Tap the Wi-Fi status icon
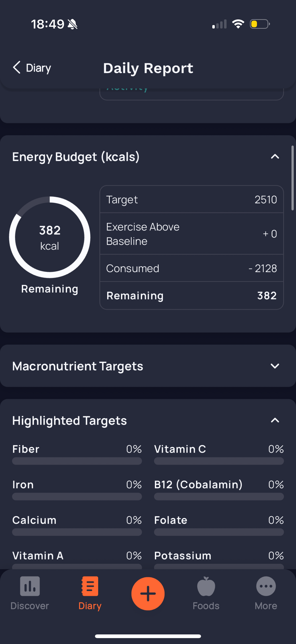This screenshot has width=296, height=644. click(238, 24)
